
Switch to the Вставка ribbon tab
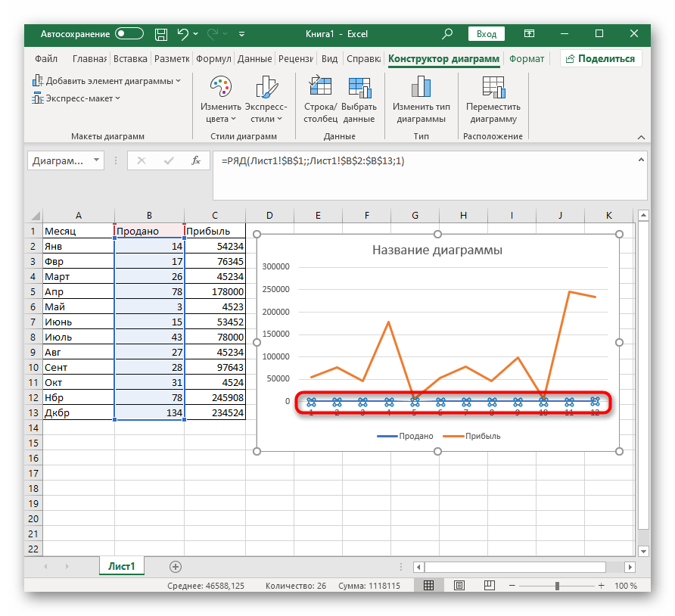pos(130,59)
